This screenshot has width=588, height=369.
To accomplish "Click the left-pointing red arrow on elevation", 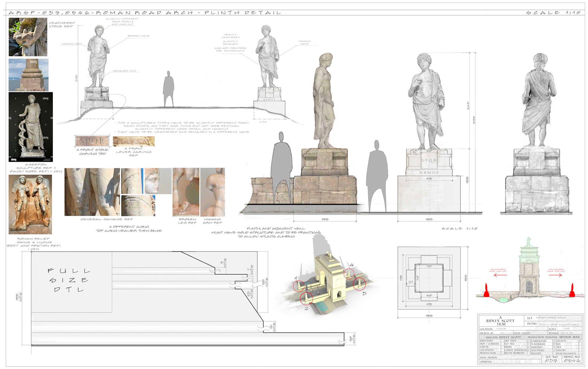I will click(500, 275).
